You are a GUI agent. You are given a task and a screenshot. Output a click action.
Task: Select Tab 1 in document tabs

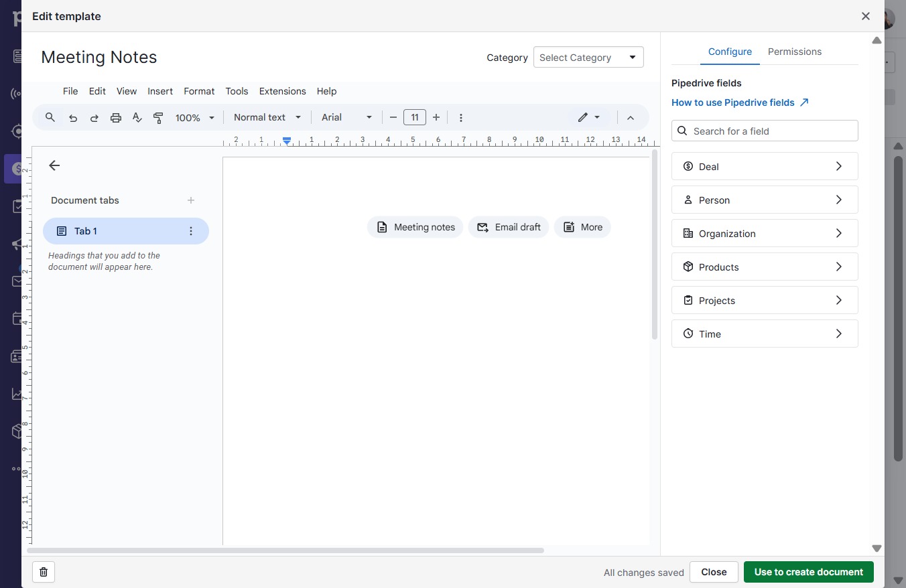pyautogui.click(x=126, y=231)
